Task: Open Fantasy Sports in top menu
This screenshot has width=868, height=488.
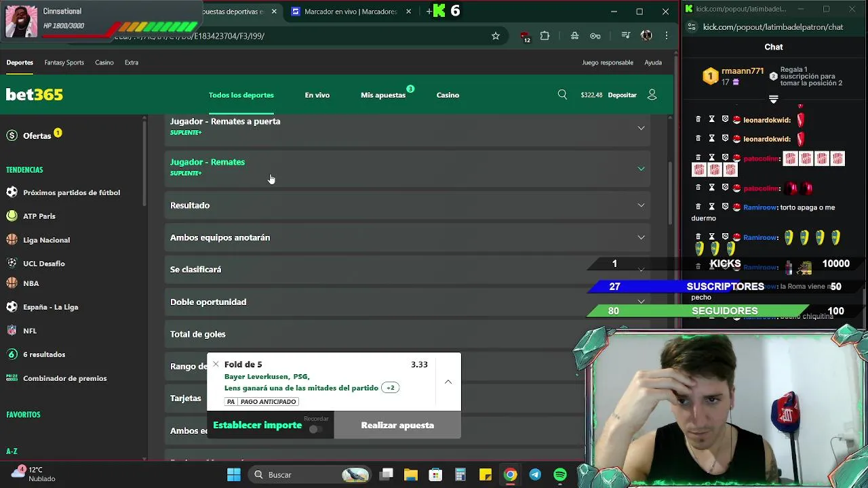Action: pos(64,62)
